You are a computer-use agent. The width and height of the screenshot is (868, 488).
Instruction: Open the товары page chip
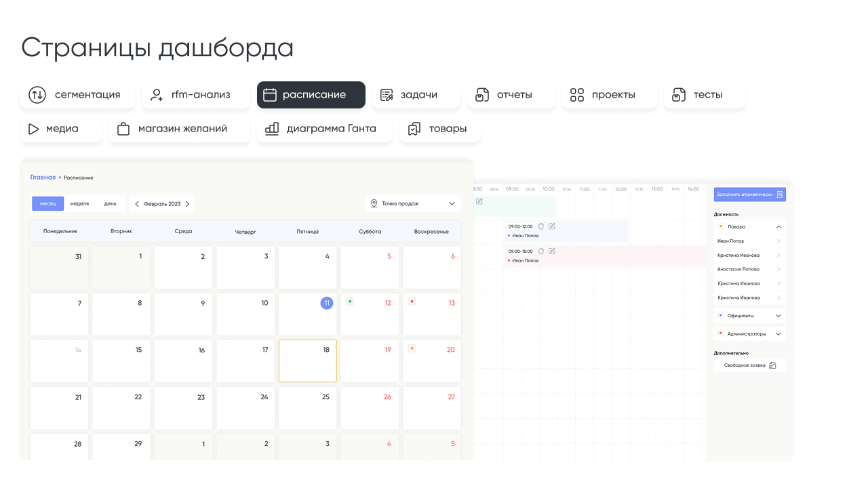coord(440,129)
